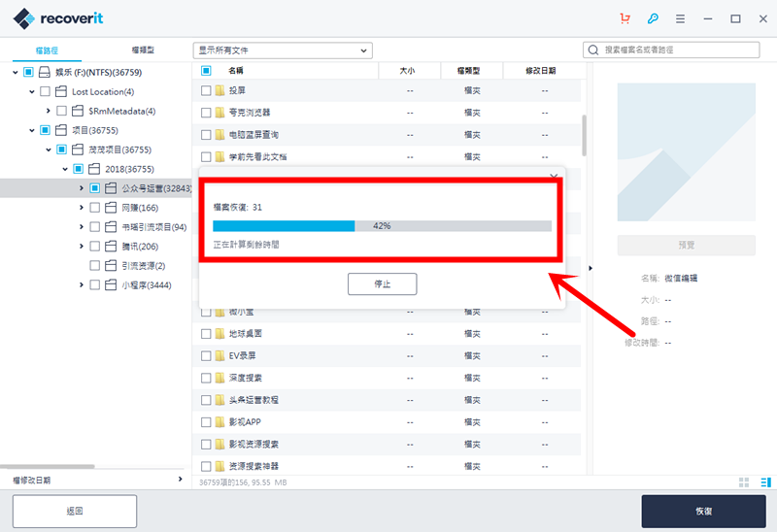Click the preview placeholder thumbnail

(x=687, y=152)
